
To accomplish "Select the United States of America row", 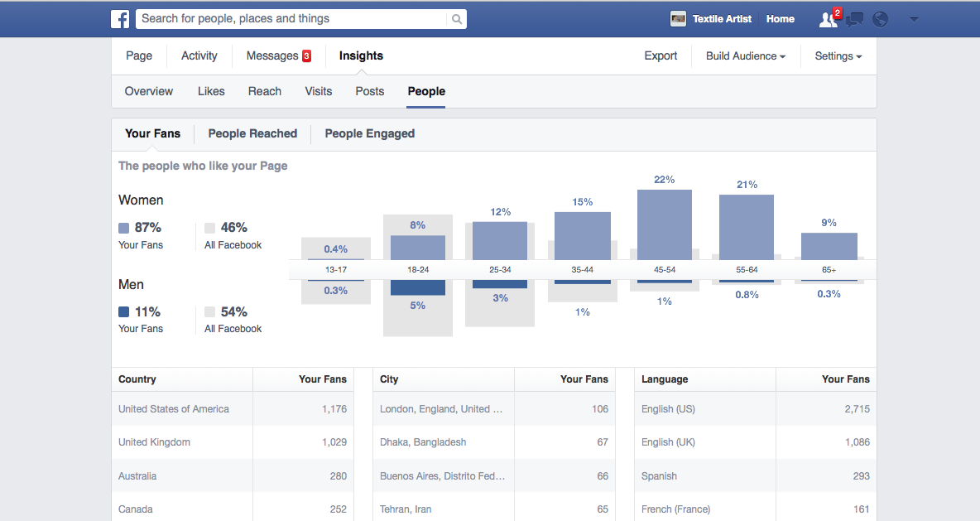I will coord(233,409).
